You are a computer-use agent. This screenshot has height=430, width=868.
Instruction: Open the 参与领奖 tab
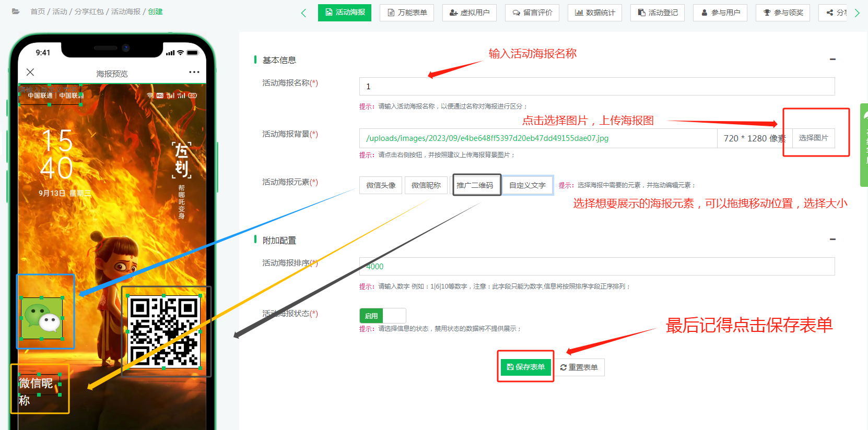[783, 13]
